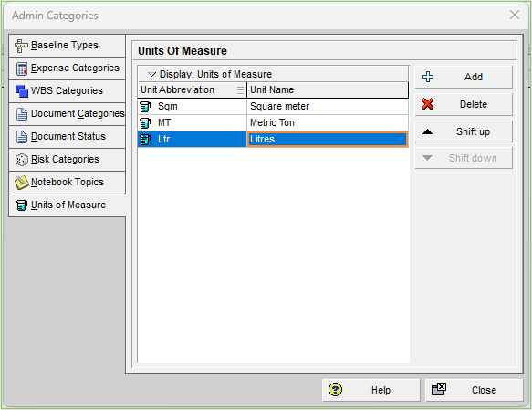
Task: Select the MT abbreviation cell
Action: [x=193, y=123]
